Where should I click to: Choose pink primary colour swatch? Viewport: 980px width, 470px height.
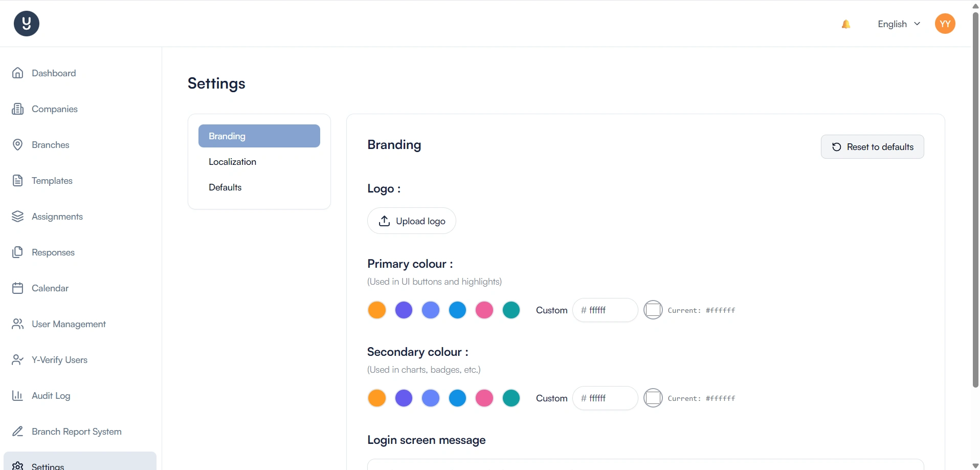484,310
